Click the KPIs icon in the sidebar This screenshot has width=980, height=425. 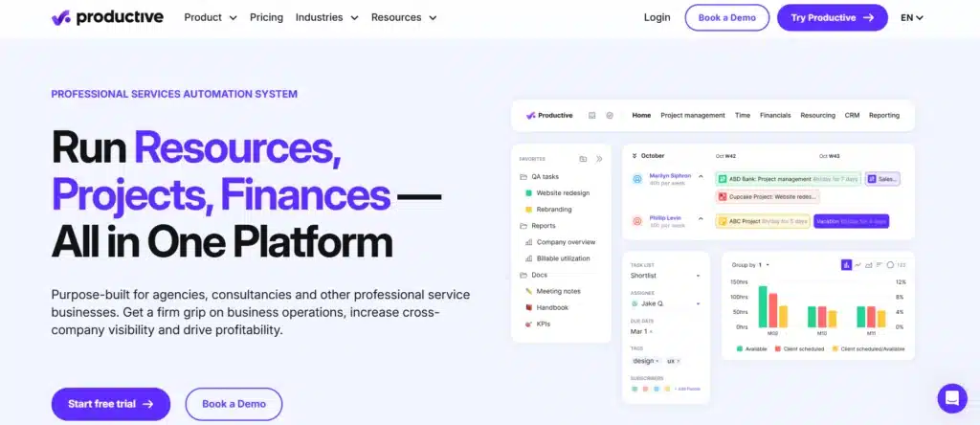click(528, 324)
